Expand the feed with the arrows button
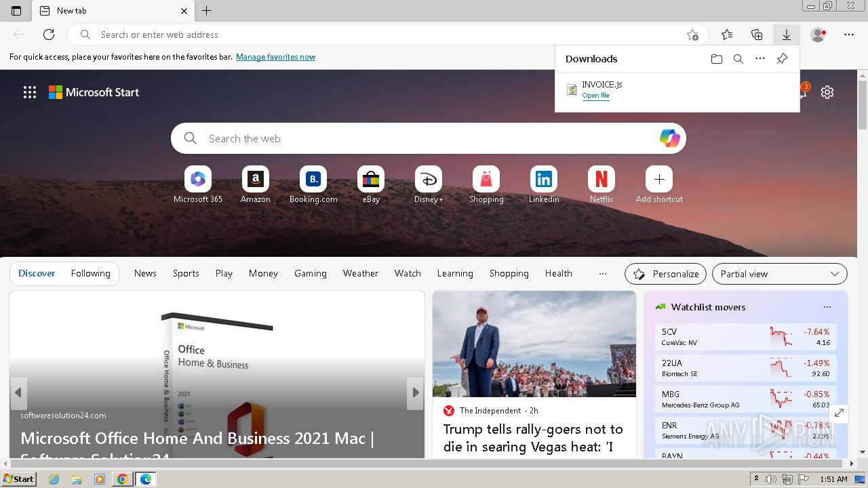The height and width of the screenshot is (488, 868). (x=839, y=413)
